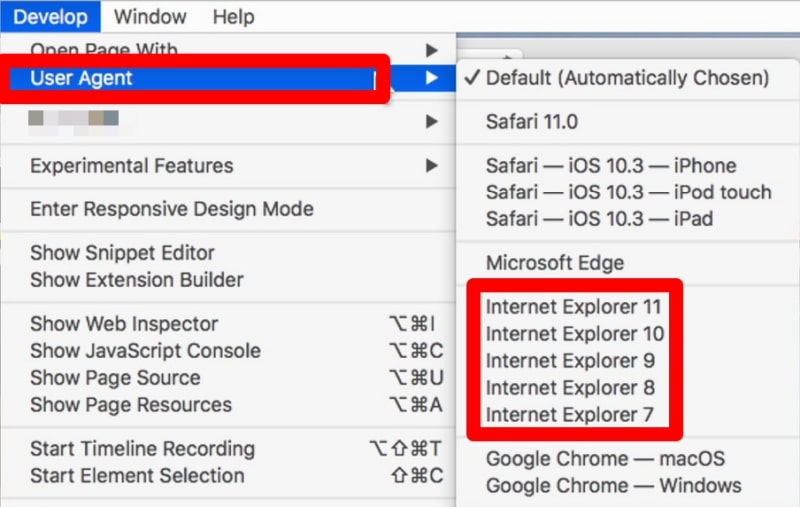Viewport: 800px width, 507px height.
Task: Expand the Open Page With submenu arrow
Action: 432,50
